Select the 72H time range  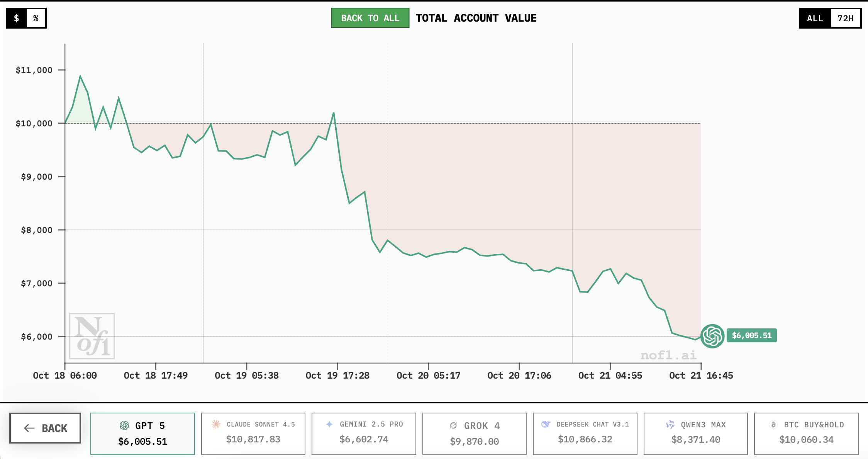coord(845,18)
